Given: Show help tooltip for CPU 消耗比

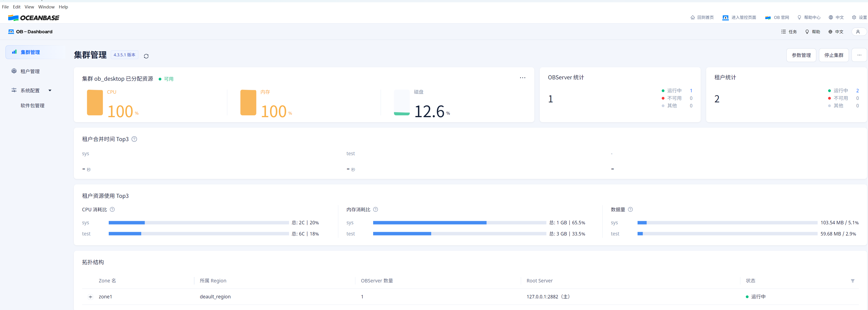Looking at the screenshot, I should [112, 209].
